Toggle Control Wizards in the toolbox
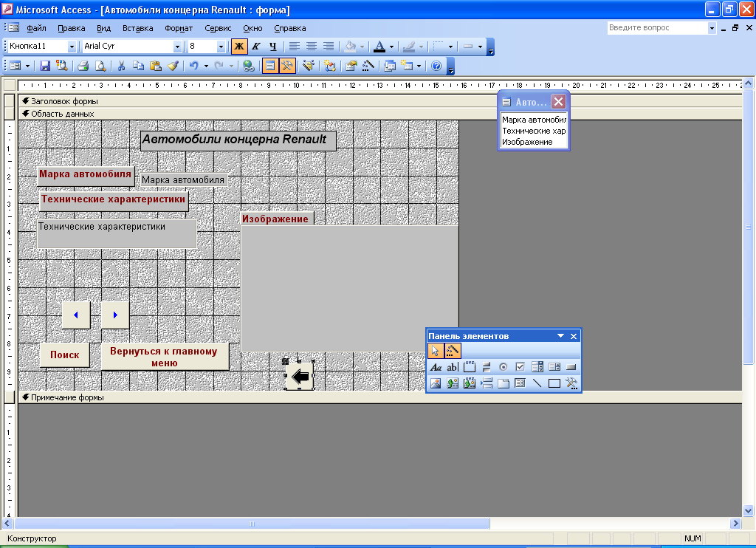Image resolution: width=756 pixels, height=548 pixels. [x=453, y=351]
